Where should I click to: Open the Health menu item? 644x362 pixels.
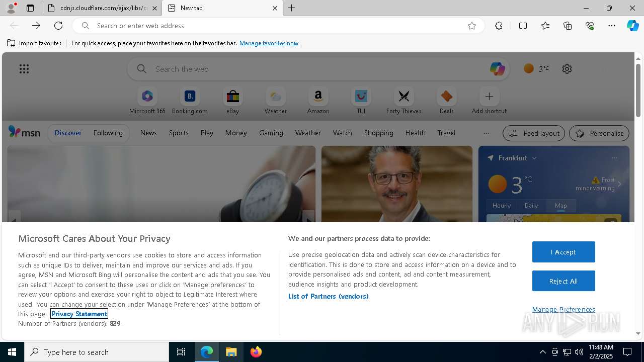pyautogui.click(x=415, y=133)
